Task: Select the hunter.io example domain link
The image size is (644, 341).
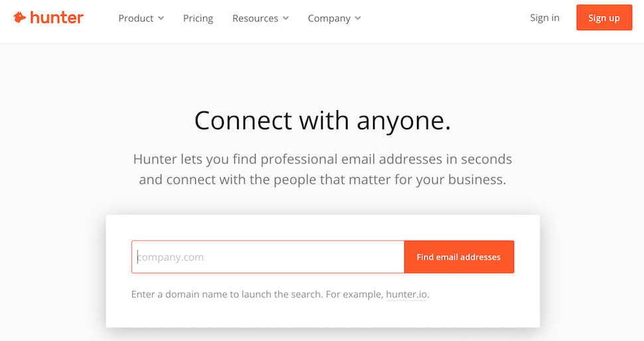Action: pyautogui.click(x=406, y=294)
